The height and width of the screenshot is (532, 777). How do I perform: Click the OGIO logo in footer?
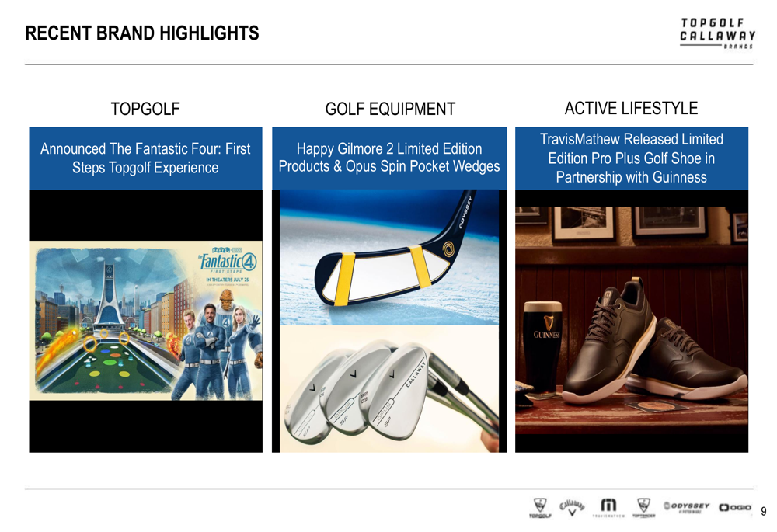coord(735,507)
